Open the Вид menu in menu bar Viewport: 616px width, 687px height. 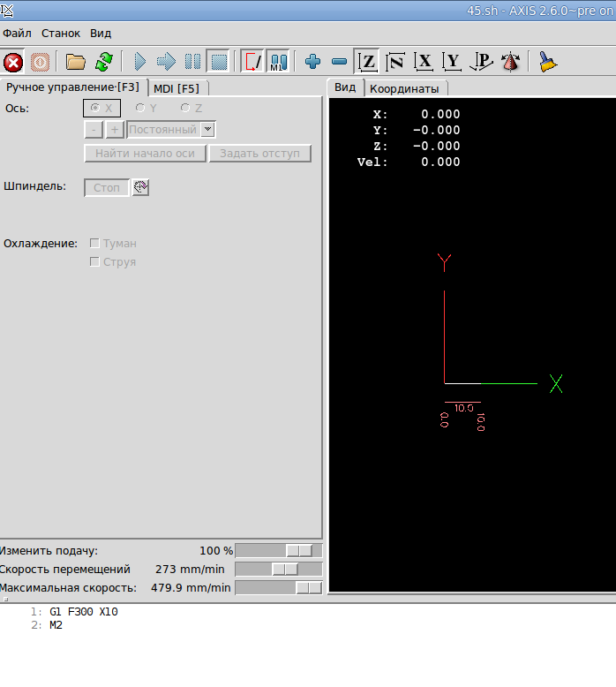(x=101, y=34)
